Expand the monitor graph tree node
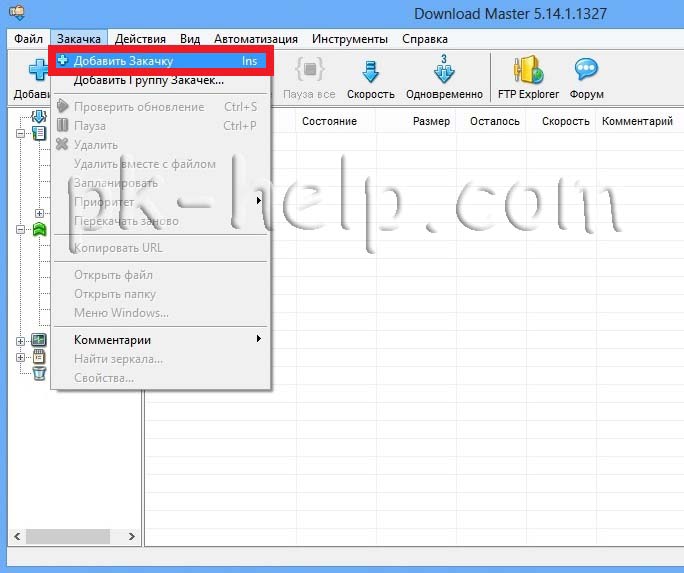Screen dimensions: 684x573 click(x=21, y=341)
